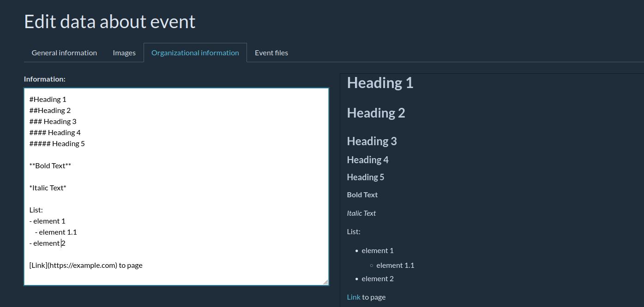The image size is (644, 307).
Task: Click the *Italic Text* line in the editor
Action: [x=48, y=188]
